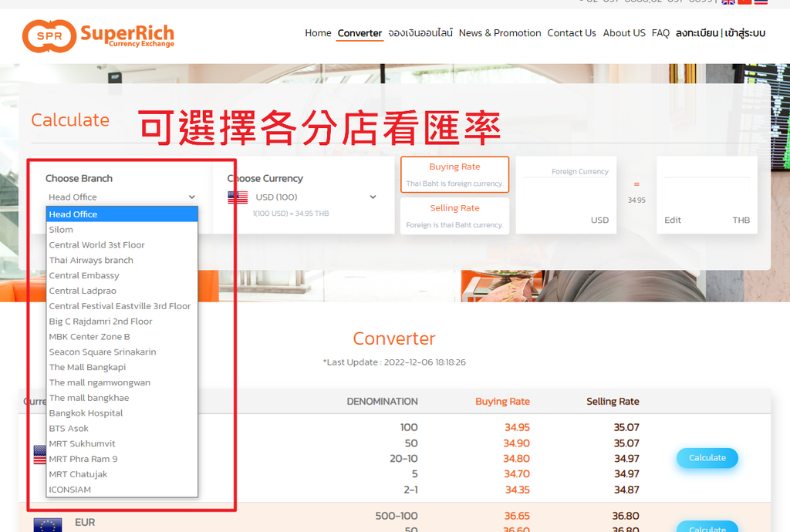
Task: Click buying rate value 34.80
Action: click(x=516, y=459)
